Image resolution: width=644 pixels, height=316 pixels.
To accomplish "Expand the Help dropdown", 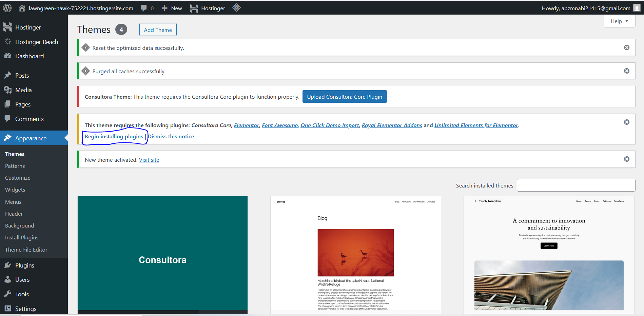I will click(619, 21).
